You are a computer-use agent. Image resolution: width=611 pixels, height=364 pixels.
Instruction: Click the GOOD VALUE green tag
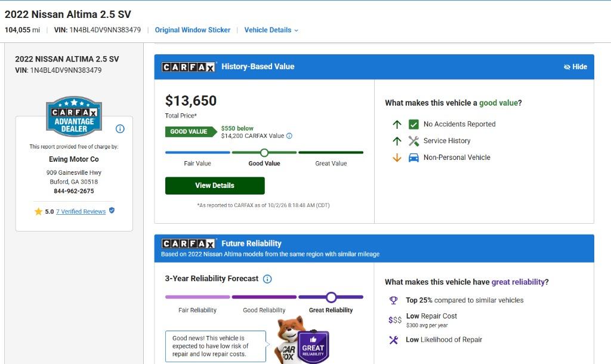191,132
